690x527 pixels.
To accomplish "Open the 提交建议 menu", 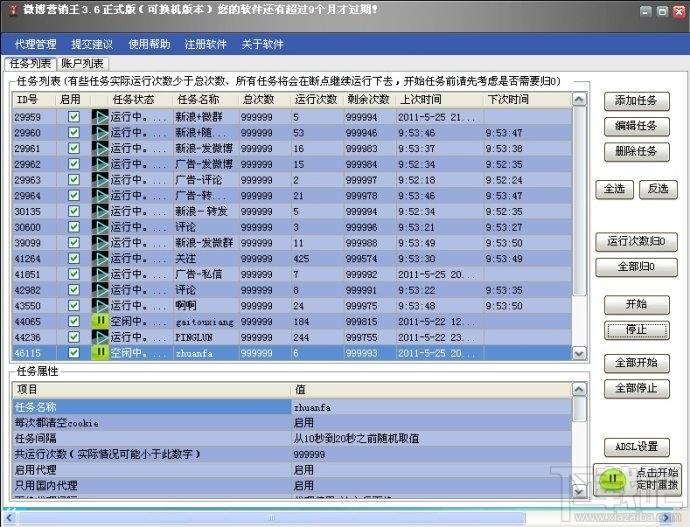I will [x=92, y=44].
